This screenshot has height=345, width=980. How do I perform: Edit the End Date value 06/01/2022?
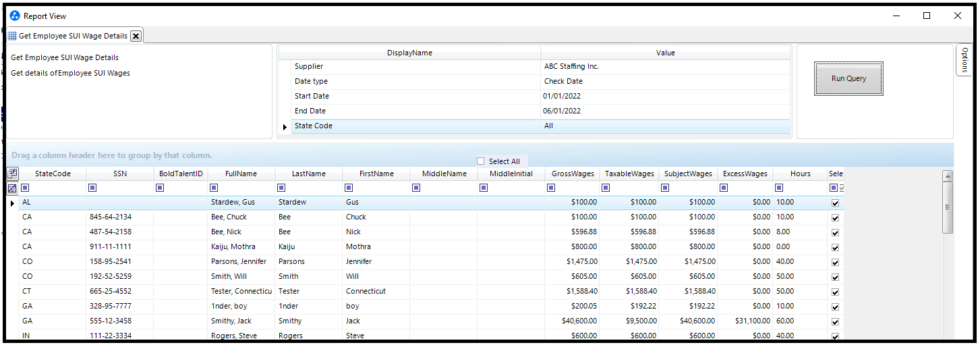665,111
